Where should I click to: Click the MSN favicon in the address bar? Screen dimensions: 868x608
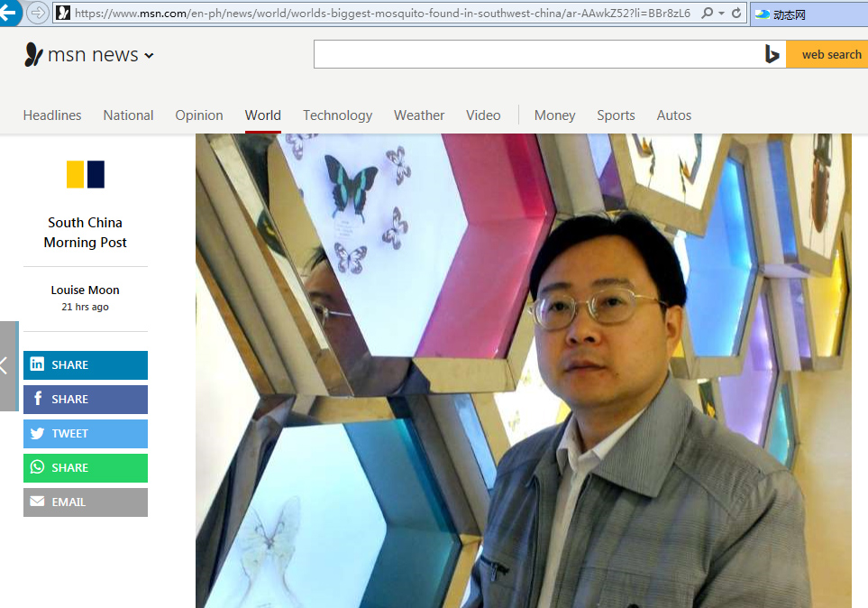click(63, 13)
